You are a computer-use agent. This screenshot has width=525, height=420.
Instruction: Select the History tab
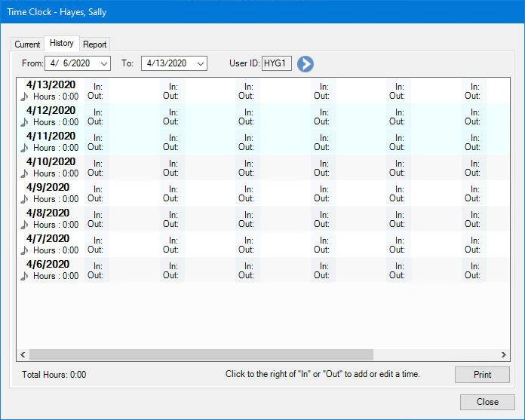click(62, 44)
